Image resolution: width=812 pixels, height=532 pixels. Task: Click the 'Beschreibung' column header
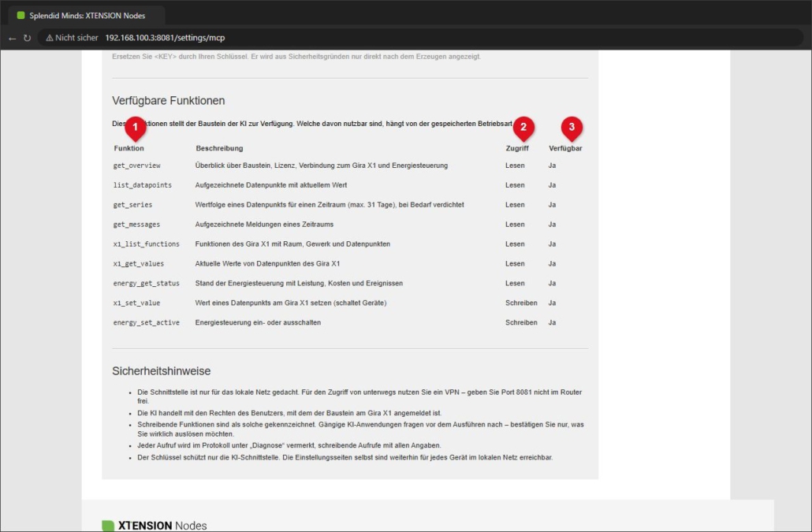click(219, 148)
